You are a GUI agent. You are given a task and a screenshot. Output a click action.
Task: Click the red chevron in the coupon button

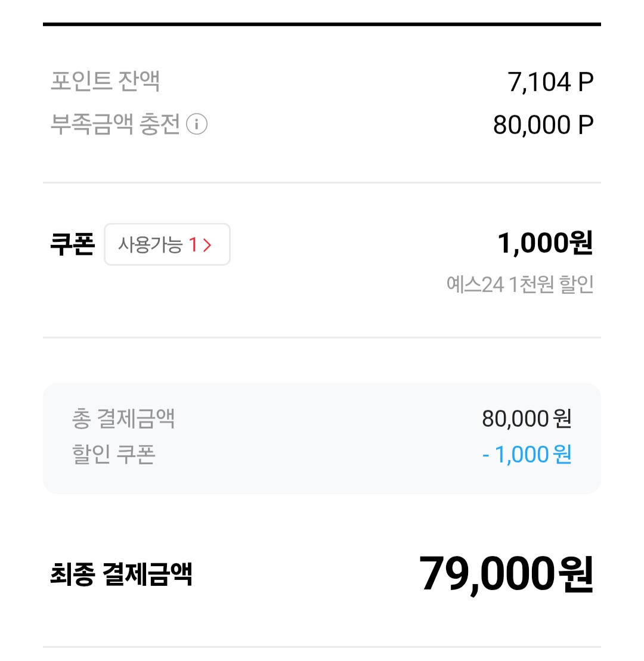coord(208,245)
